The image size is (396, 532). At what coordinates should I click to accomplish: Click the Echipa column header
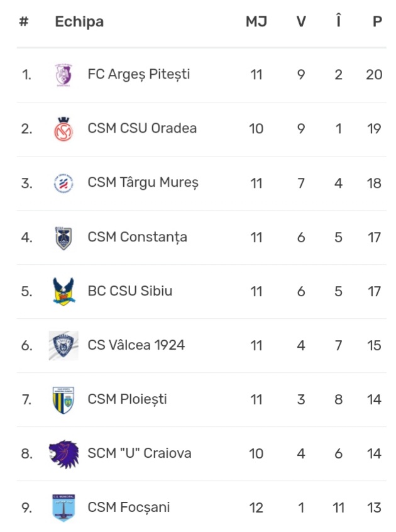pos(79,22)
